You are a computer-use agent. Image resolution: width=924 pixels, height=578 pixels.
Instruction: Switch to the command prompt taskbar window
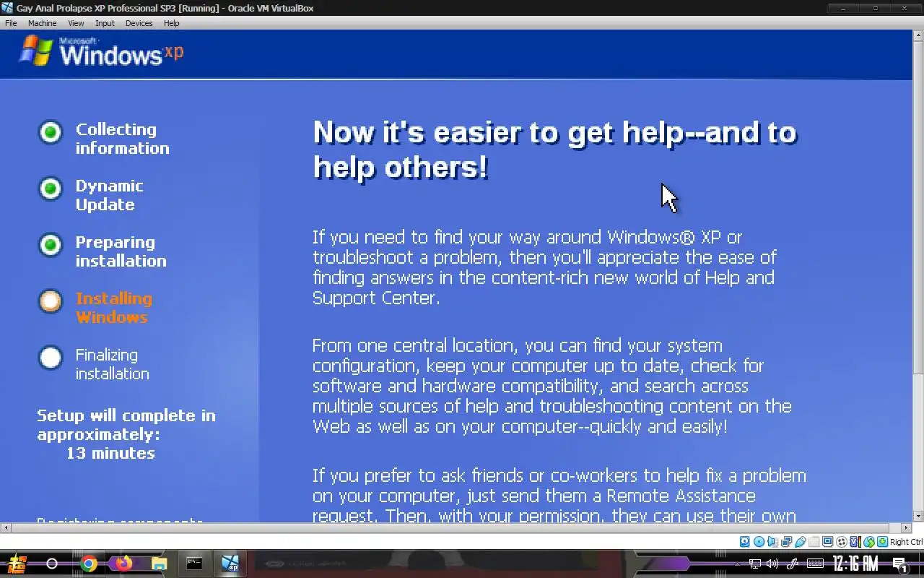pyautogui.click(x=194, y=564)
